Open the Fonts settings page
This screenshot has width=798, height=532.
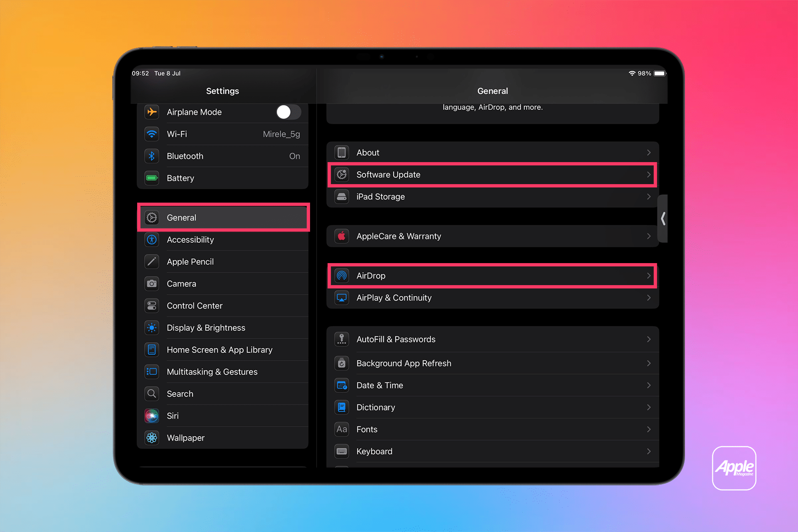tap(493, 429)
